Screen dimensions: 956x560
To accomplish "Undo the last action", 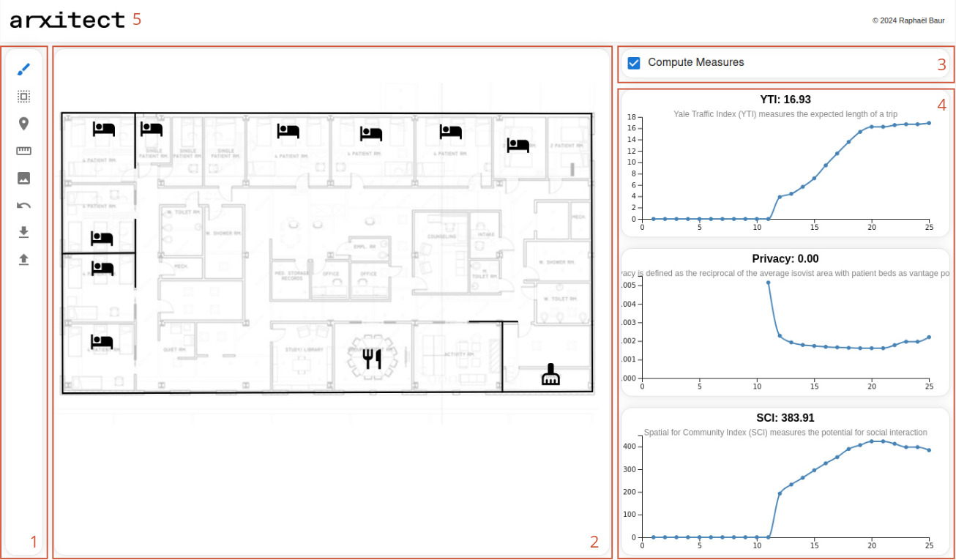I will [x=23, y=205].
